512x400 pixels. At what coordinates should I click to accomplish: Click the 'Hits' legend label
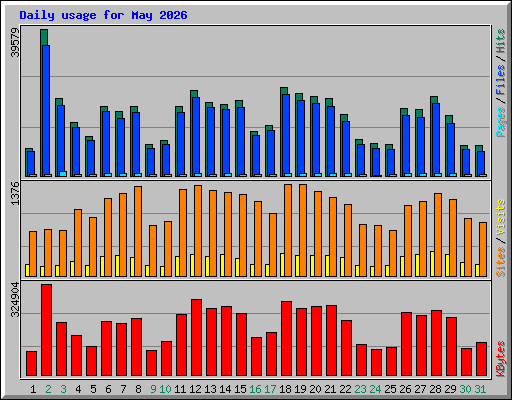coord(501,41)
